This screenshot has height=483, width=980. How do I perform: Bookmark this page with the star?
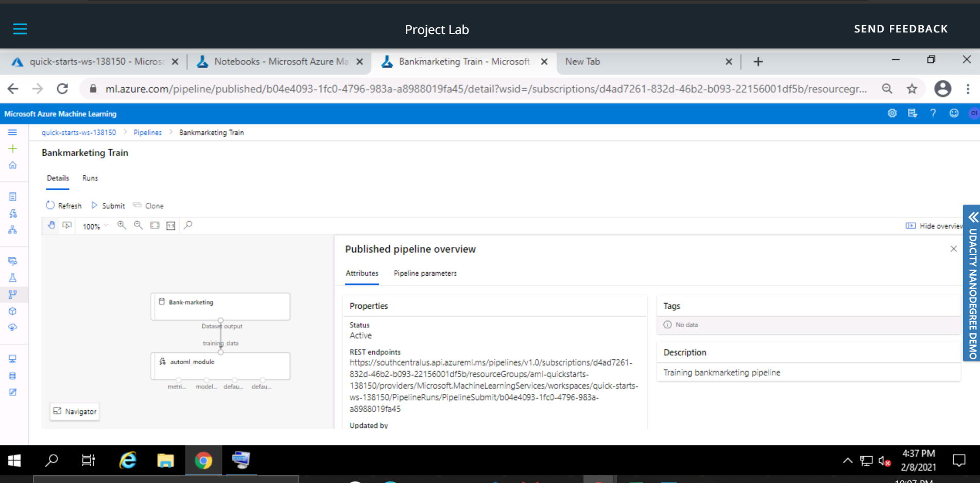pos(912,89)
